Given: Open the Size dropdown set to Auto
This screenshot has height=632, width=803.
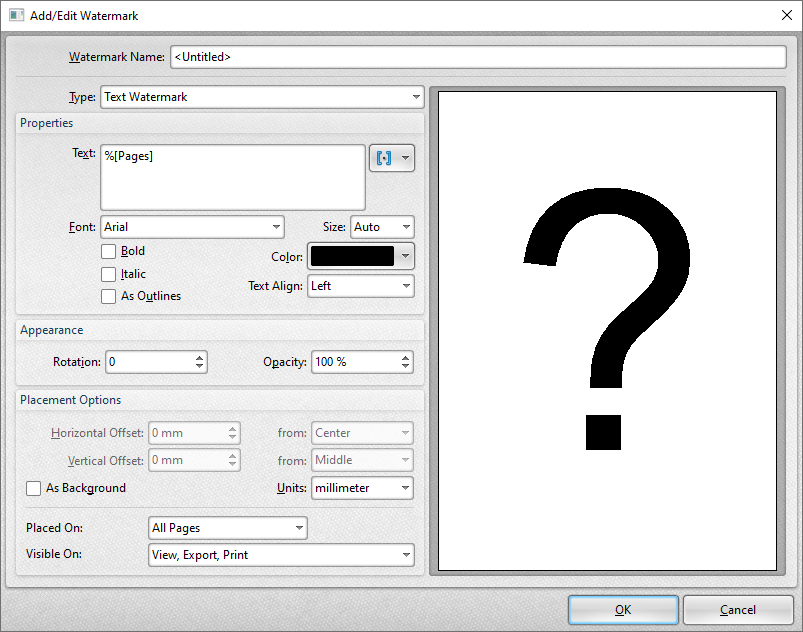Looking at the screenshot, I should 381,227.
